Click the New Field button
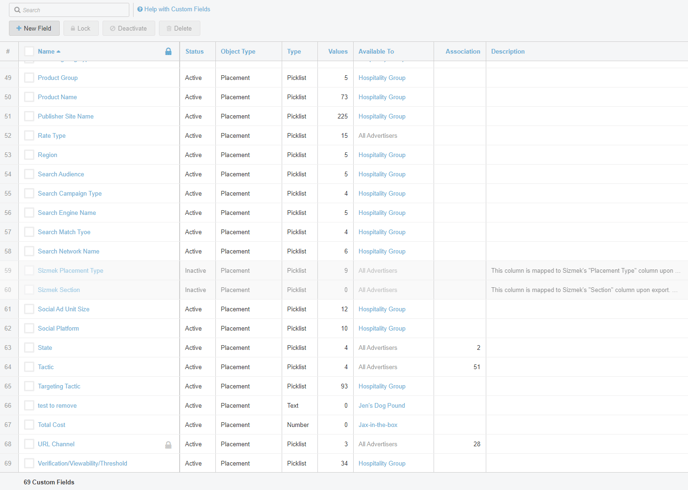This screenshot has height=490, width=688. point(34,29)
